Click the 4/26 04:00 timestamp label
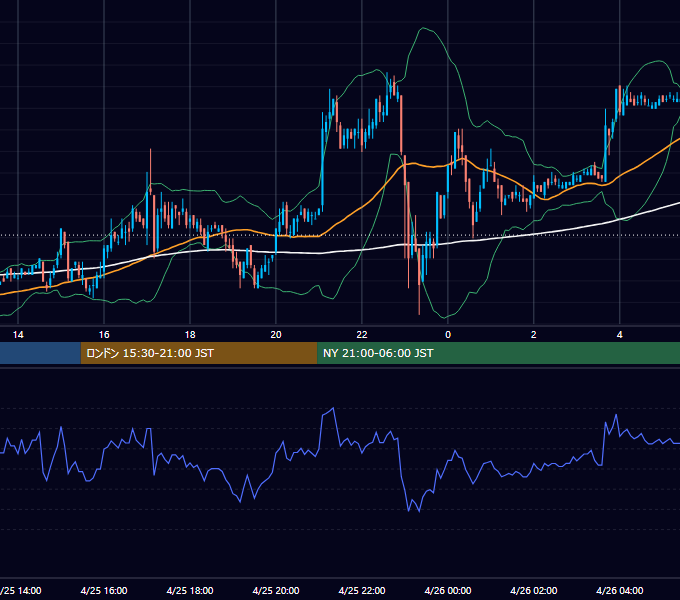The height and width of the screenshot is (600, 680). point(620,590)
